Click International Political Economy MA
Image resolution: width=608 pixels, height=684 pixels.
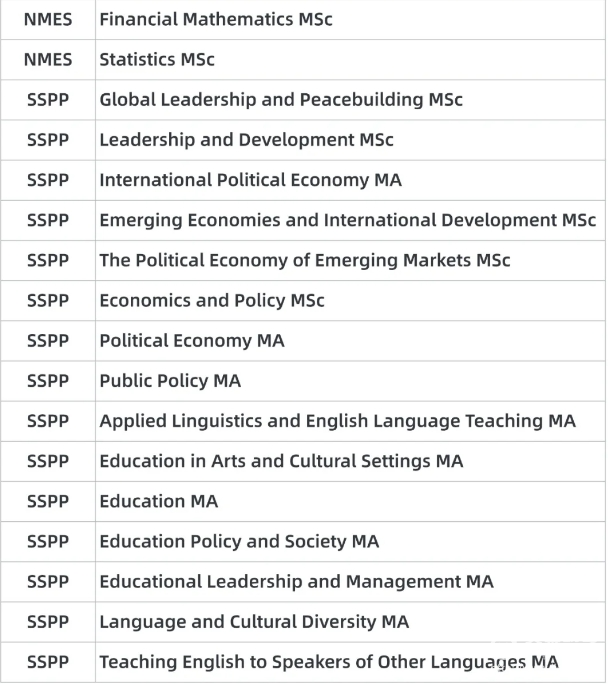250,180
